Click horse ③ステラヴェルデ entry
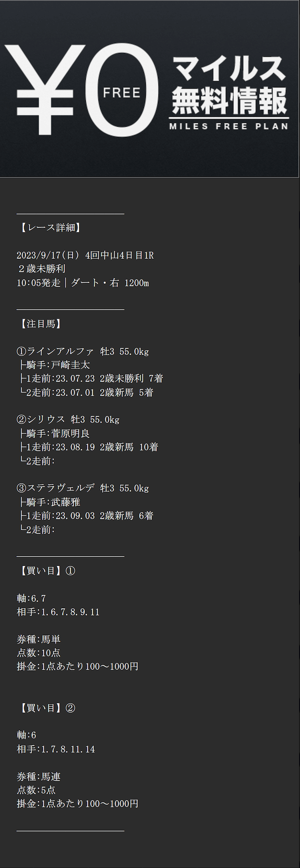Image resolution: width=300 pixels, height=868 pixels. point(83,488)
